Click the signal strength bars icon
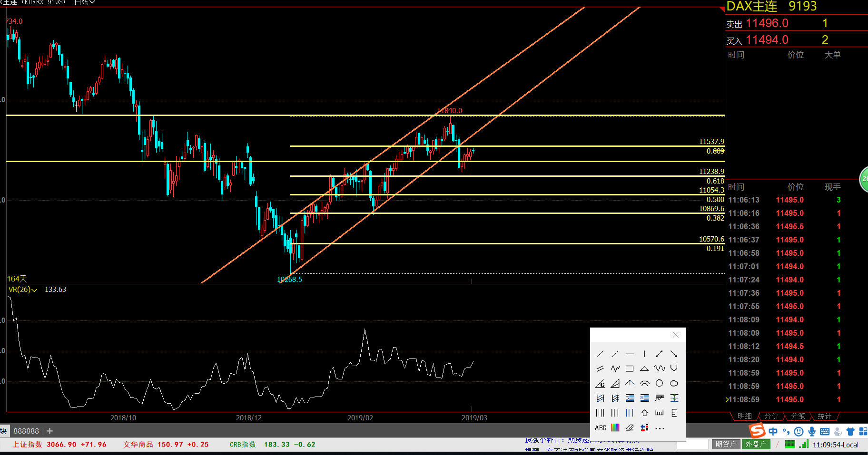The height and width of the screenshot is (455, 868). (804, 444)
